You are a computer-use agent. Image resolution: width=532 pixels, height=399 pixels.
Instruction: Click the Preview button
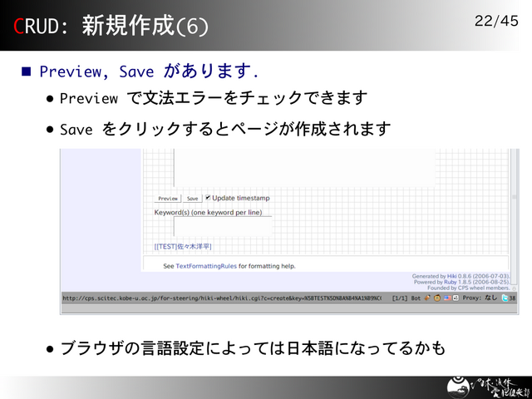click(168, 199)
